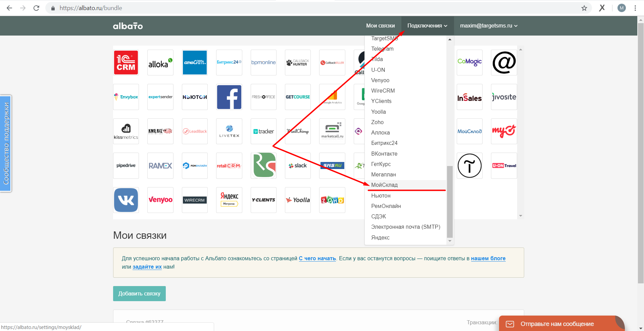Image resolution: width=644 pixels, height=331 pixels.
Task: Select the Tilda circle logo tile
Action: click(x=469, y=166)
